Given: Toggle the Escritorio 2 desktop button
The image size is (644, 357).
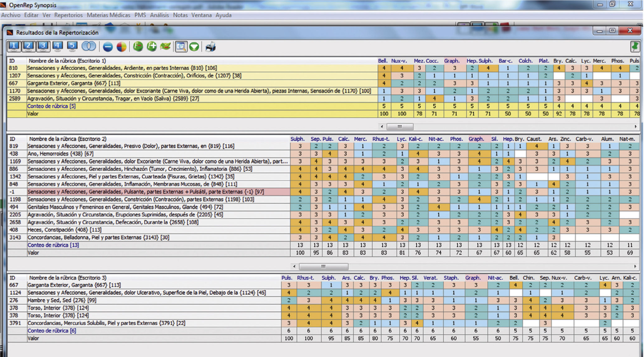Looking at the screenshot, I should 28,46.
